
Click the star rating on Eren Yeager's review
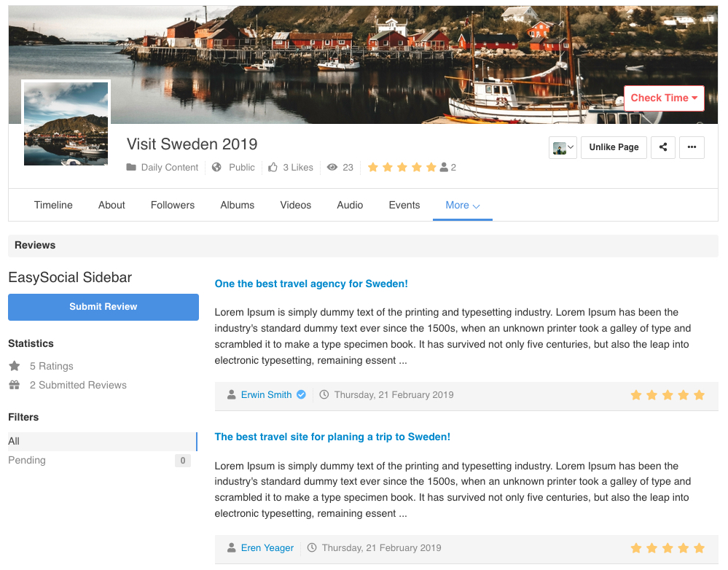(x=668, y=548)
